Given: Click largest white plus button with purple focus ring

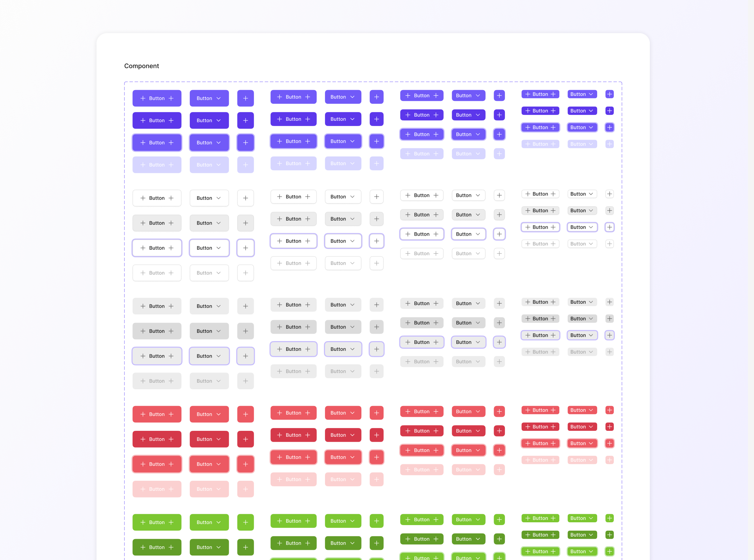Looking at the screenshot, I should click(245, 248).
